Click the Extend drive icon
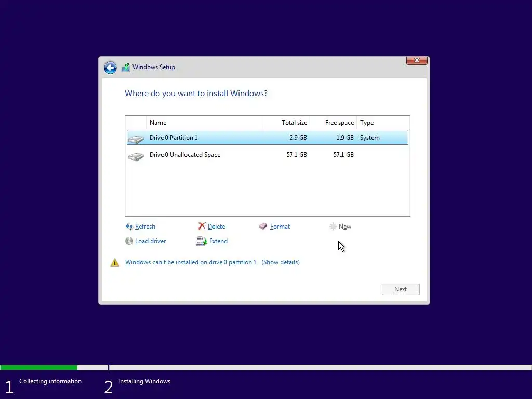 click(202, 241)
